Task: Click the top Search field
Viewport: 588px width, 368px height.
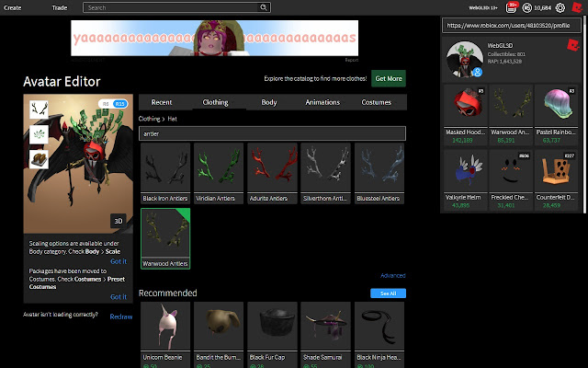Action: [x=172, y=7]
